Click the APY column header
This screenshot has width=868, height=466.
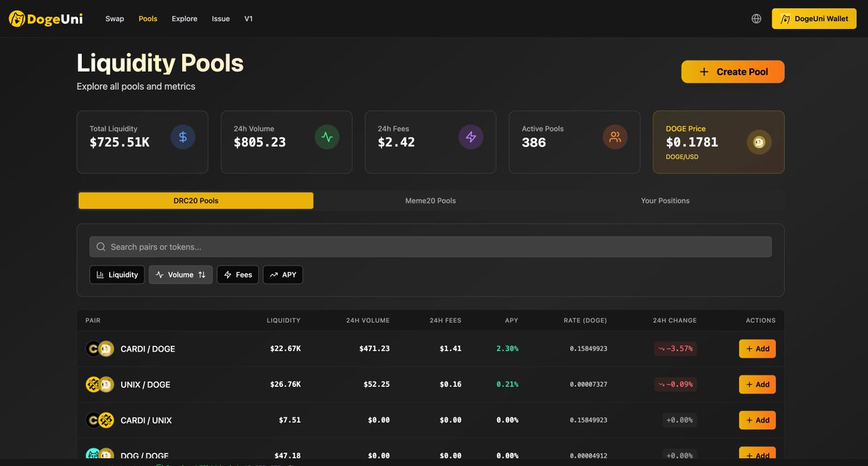coord(511,321)
